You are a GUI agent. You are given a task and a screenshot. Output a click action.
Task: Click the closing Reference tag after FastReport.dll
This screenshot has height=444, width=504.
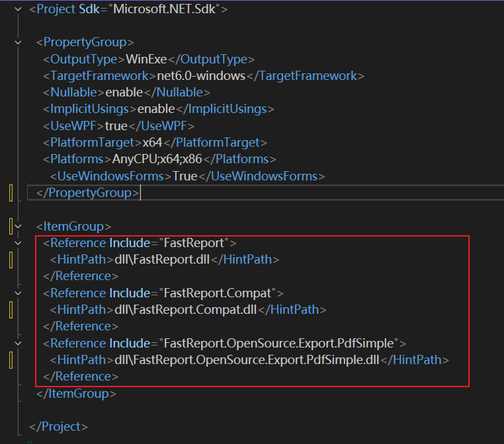click(81, 276)
